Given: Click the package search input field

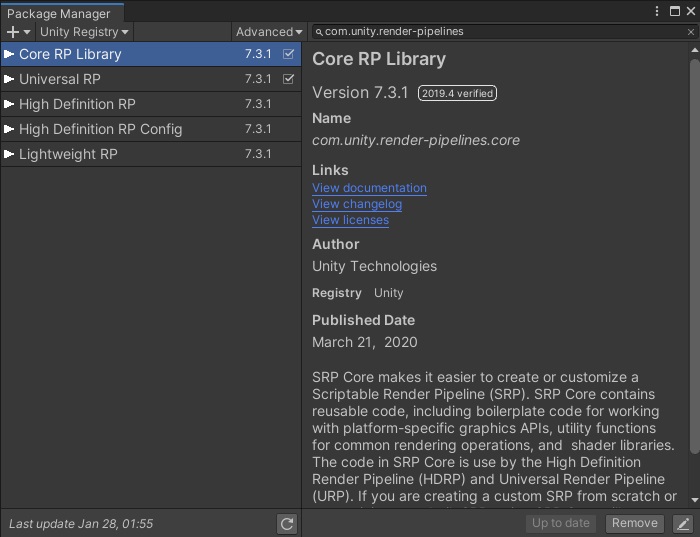Looking at the screenshot, I should click(x=503, y=32).
